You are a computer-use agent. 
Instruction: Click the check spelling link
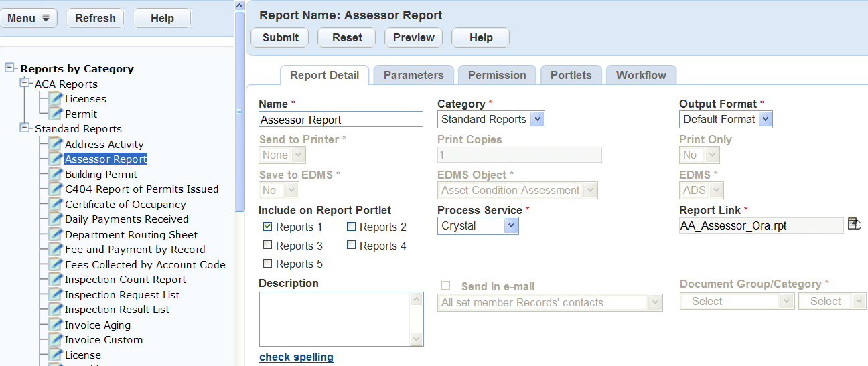[296, 357]
